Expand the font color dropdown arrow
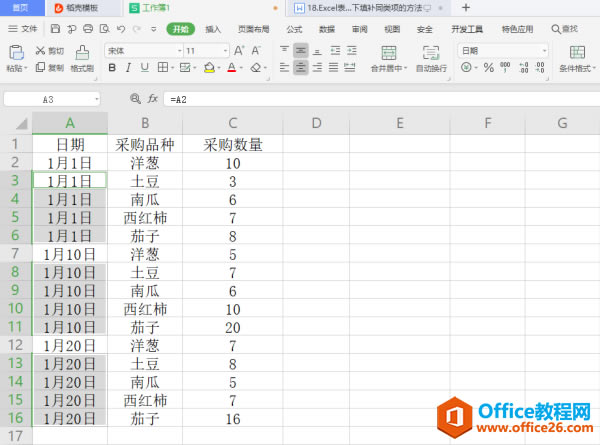The height and width of the screenshot is (445, 600). [x=241, y=68]
